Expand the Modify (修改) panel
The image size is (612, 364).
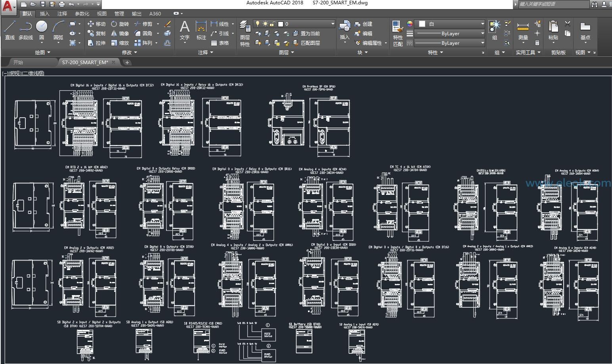[130, 52]
